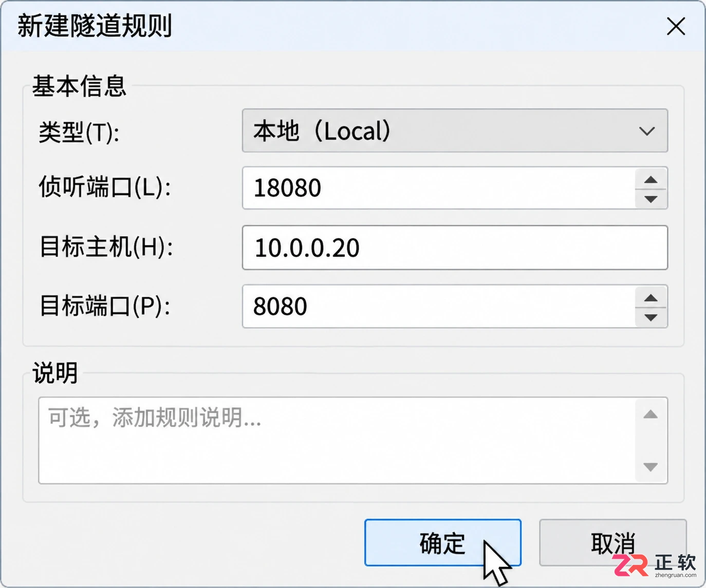
Task: Cancel the dialog with 取消 button
Action: pos(612,543)
